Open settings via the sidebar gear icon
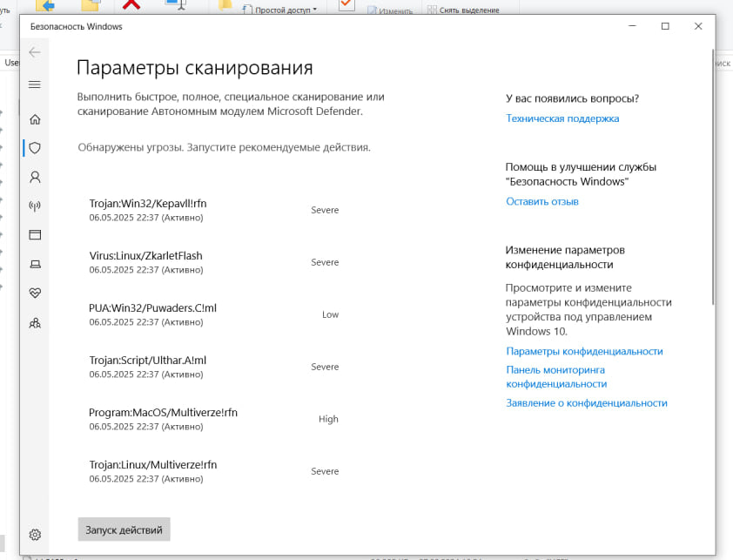Image resolution: width=733 pixels, height=560 pixels. point(35,535)
